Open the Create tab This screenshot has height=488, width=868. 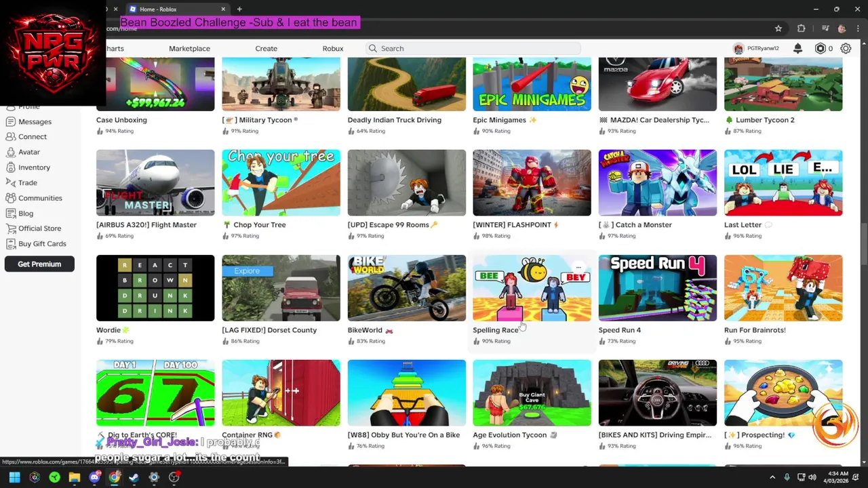pos(266,49)
